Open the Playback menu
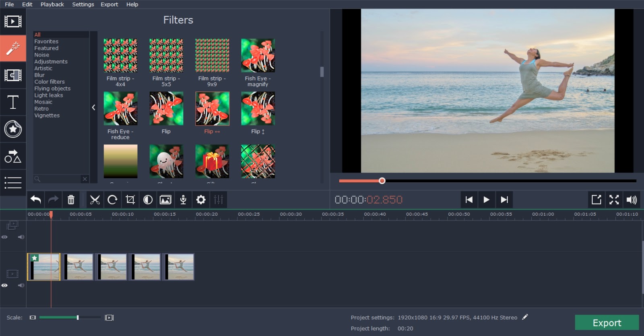 click(x=52, y=4)
